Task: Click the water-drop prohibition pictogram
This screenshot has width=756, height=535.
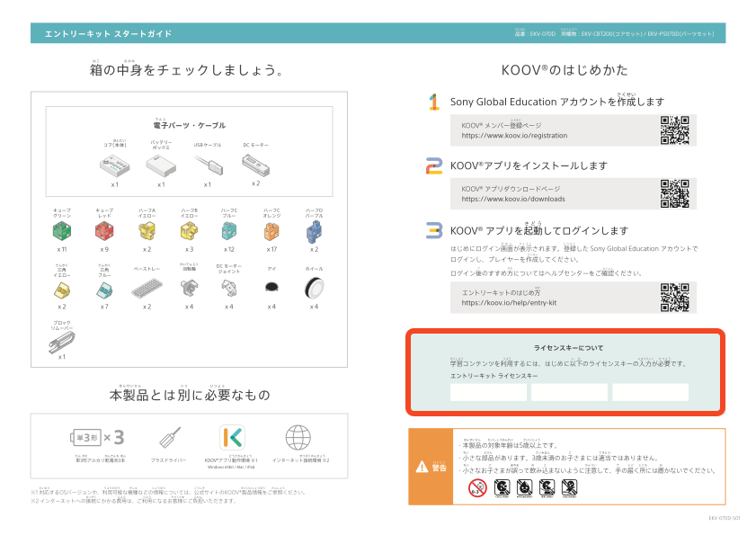Action: [525, 487]
